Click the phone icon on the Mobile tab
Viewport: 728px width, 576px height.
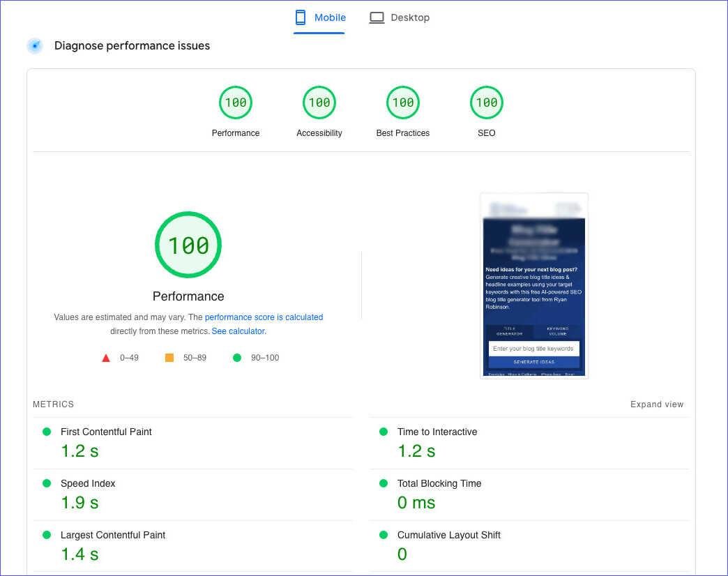300,17
